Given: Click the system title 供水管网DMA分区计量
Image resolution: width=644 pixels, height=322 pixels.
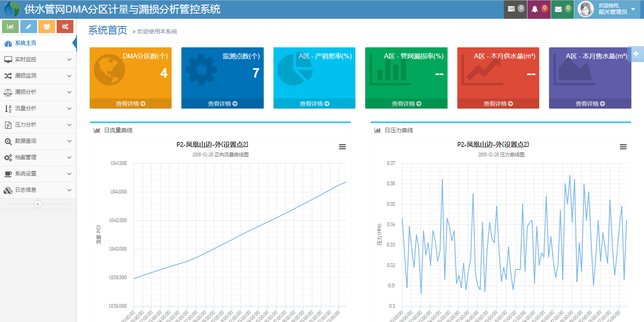Looking at the screenshot, I should [x=122, y=9].
